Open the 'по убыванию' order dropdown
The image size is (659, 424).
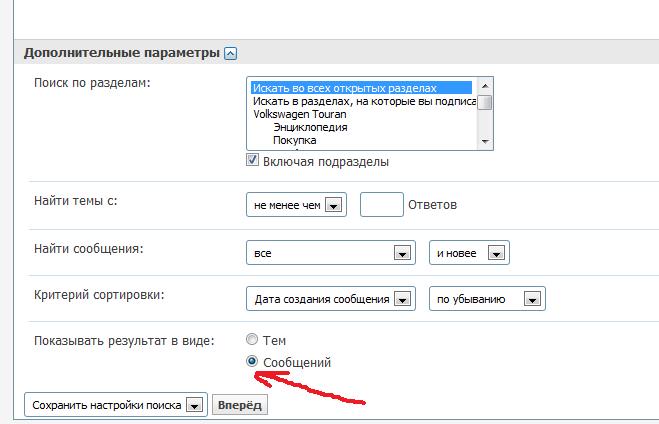pyautogui.click(x=487, y=299)
